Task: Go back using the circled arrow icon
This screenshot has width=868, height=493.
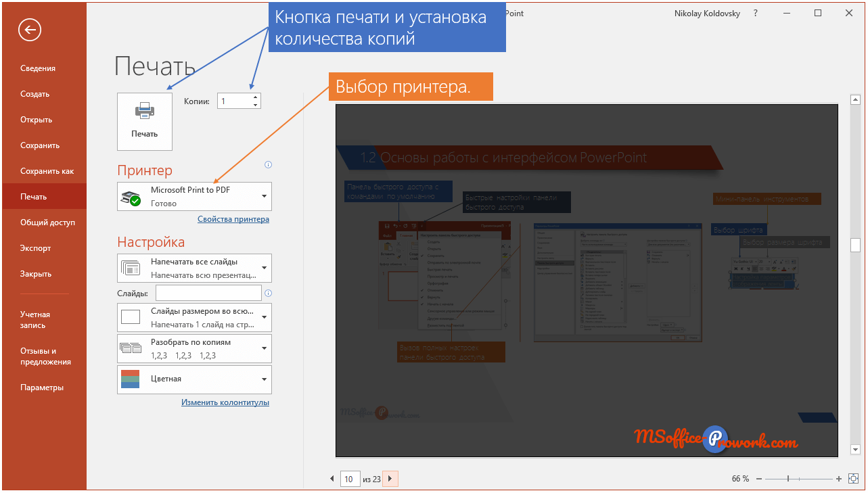Action: pos(30,30)
